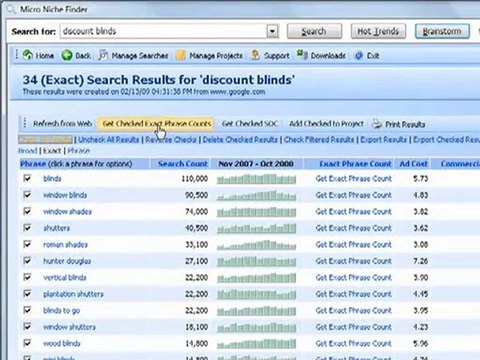Open the Hot Trends button

tap(378, 31)
